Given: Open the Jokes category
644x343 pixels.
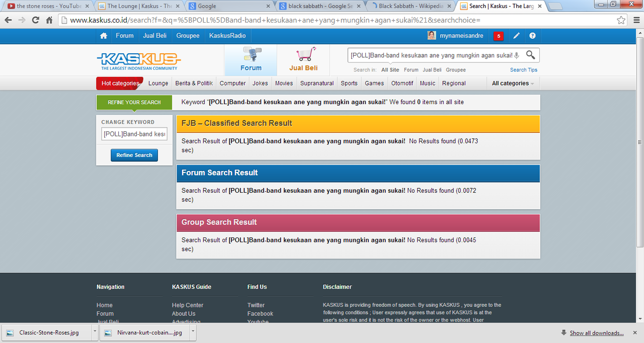Looking at the screenshot, I should coord(260,83).
